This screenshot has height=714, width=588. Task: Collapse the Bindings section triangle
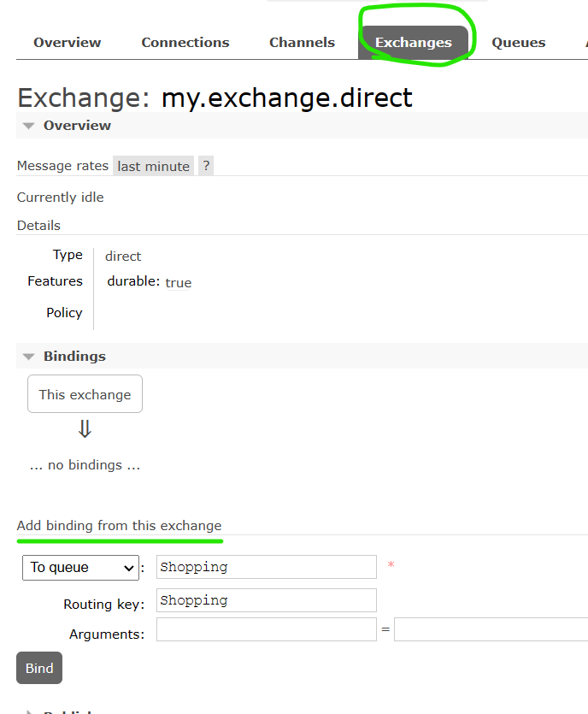[x=29, y=357]
